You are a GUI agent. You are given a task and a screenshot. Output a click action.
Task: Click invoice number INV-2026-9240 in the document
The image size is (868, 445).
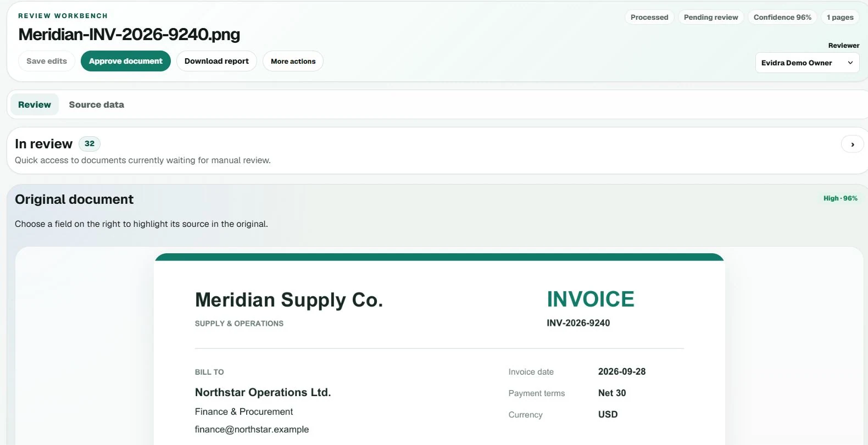(578, 323)
